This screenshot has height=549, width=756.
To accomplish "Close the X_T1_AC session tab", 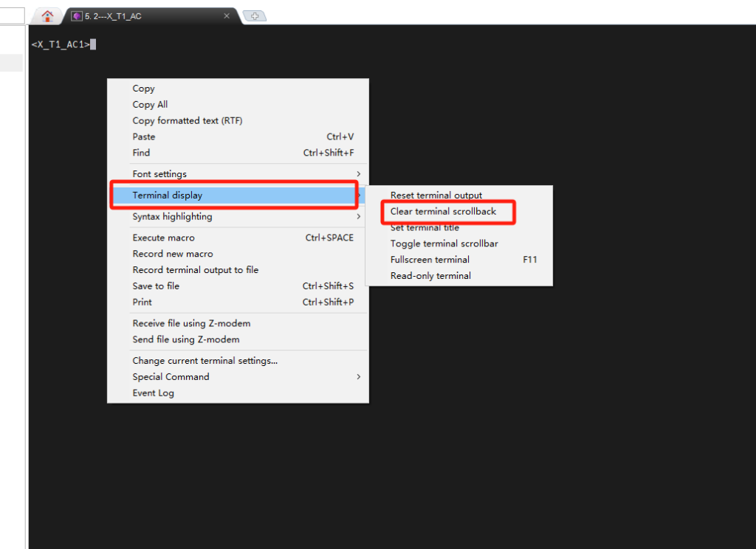I will [227, 15].
